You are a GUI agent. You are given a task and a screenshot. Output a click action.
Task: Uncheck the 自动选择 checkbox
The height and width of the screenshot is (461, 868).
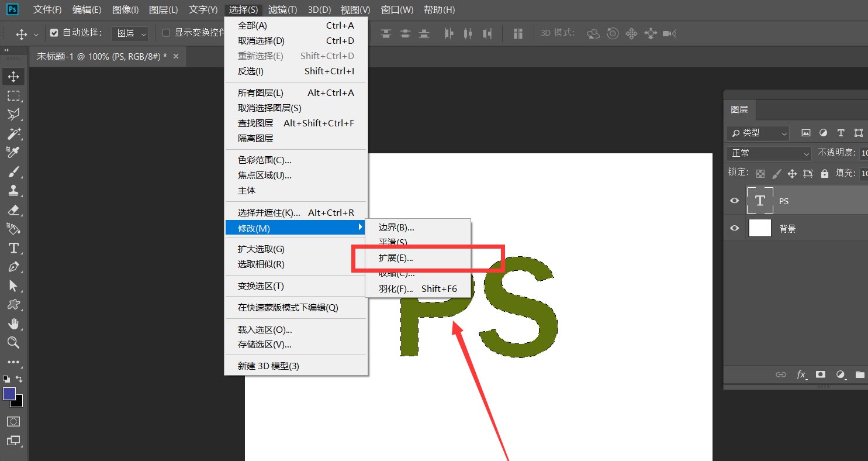coord(54,33)
